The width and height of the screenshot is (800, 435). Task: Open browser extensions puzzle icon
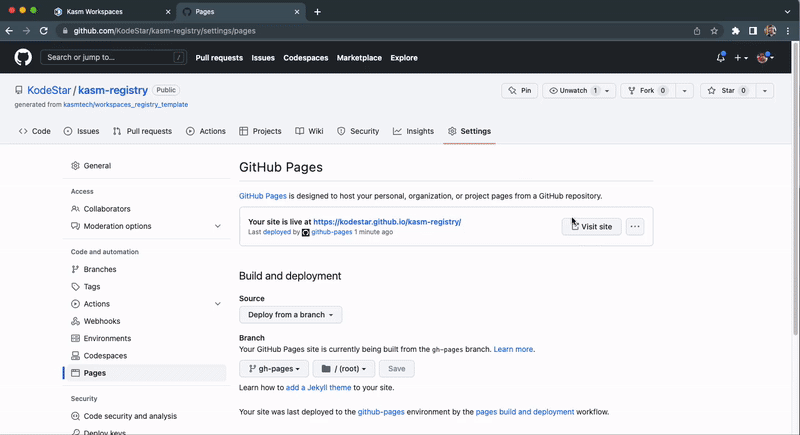pos(735,31)
